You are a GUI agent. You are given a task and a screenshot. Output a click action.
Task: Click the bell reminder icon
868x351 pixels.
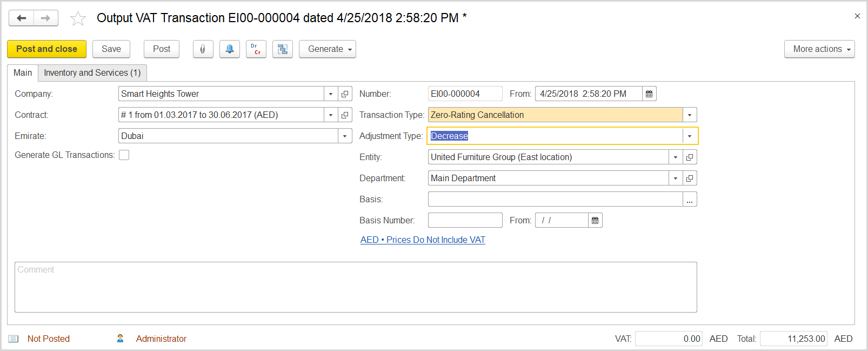[230, 49]
